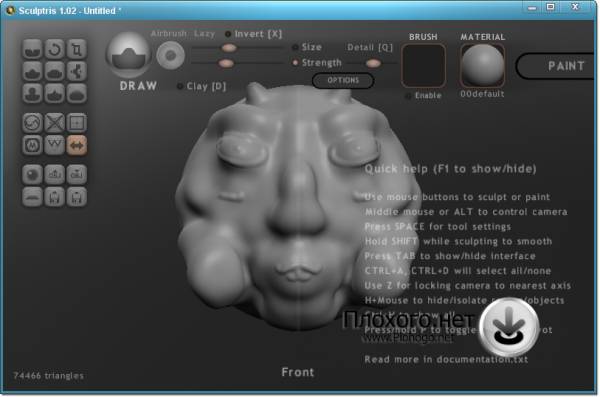Image resolution: width=600 pixels, height=397 pixels.
Task: Select the Scale tool icon
Action: [77, 49]
